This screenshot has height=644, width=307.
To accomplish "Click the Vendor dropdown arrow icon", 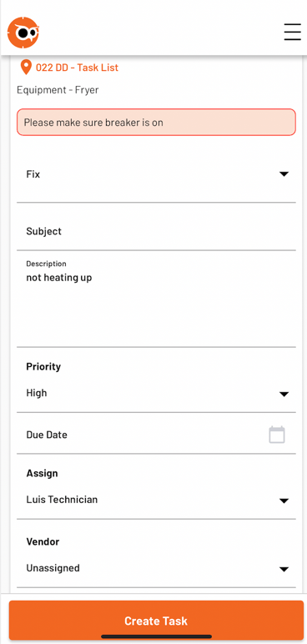I will pyautogui.click(x=284, y=569).
